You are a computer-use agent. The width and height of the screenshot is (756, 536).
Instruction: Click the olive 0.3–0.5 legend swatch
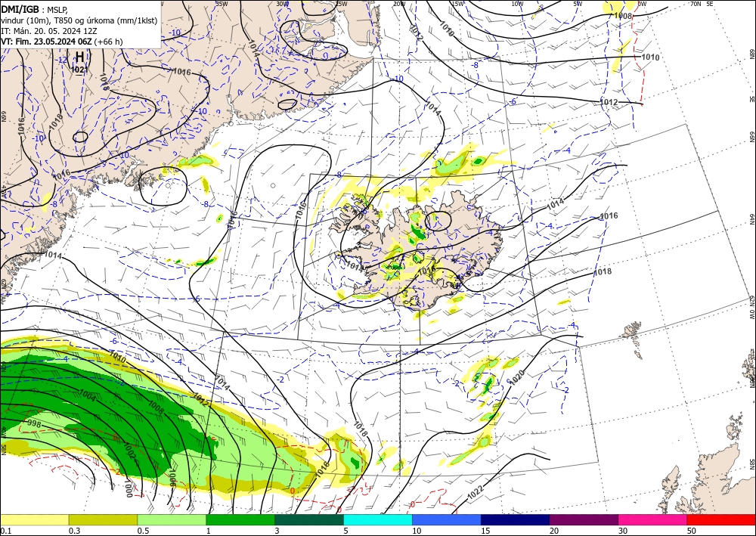point(103,519)
